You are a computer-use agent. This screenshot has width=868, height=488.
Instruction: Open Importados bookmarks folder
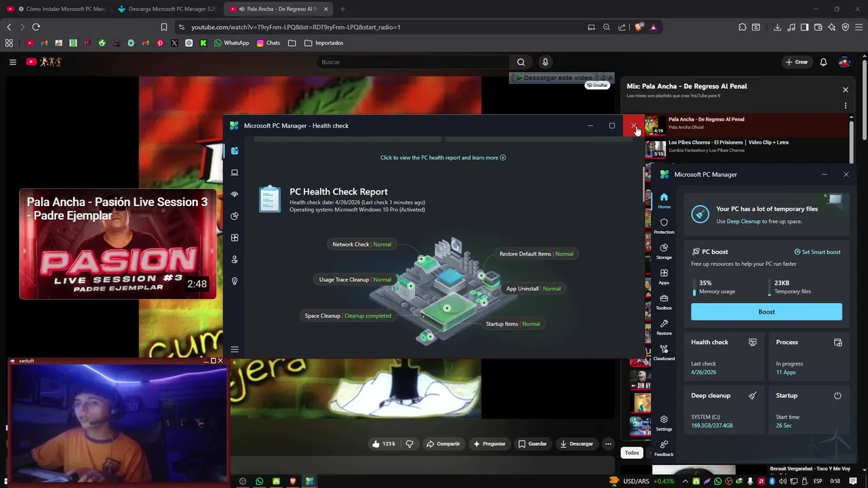(x=324, y=43)
